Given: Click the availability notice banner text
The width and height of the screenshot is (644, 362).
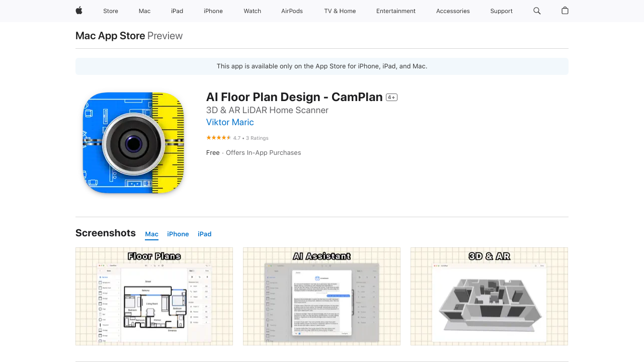Looking at the screenshot, I should [x=322, y=66].
